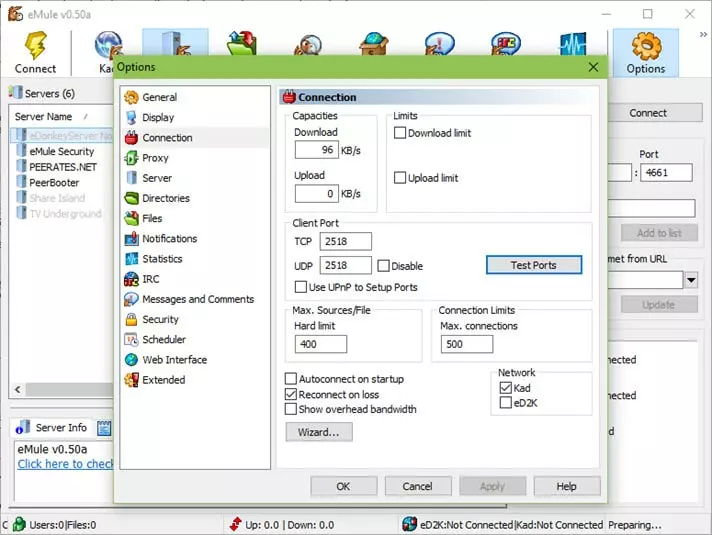Viewport: 712px width, 535px height.
Task: Select PEERATES.NET server row
Action: tap(62, 167)
